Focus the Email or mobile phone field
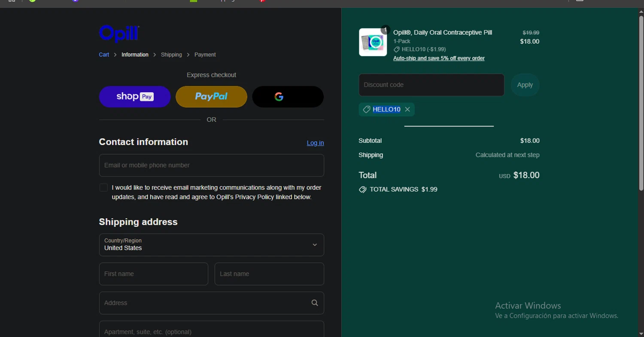Viewport: 644px width, 337px height. click(x=211, y=165)
